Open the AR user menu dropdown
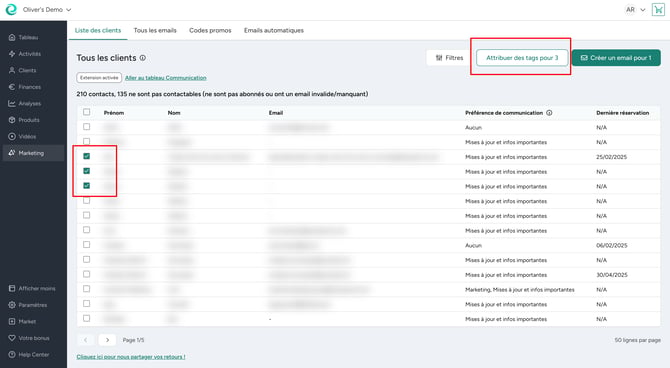This screenshot has width=670, height=368. pos(635,9)
